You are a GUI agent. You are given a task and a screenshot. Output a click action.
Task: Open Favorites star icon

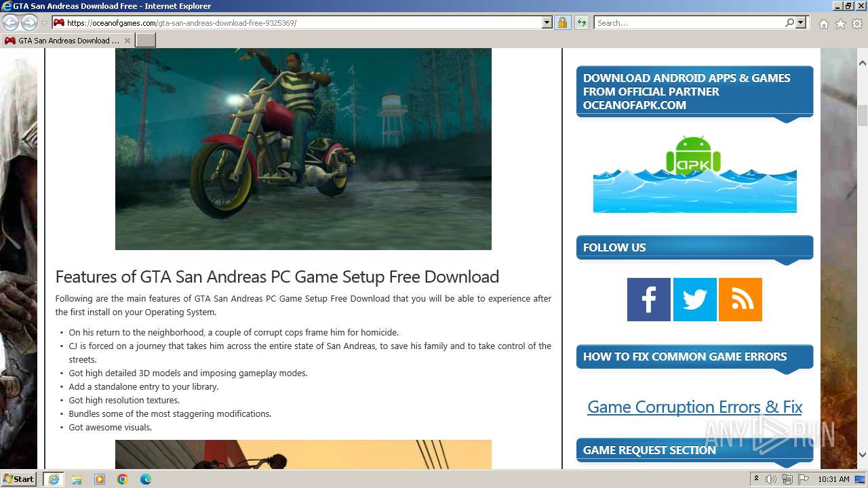point(840,24)
